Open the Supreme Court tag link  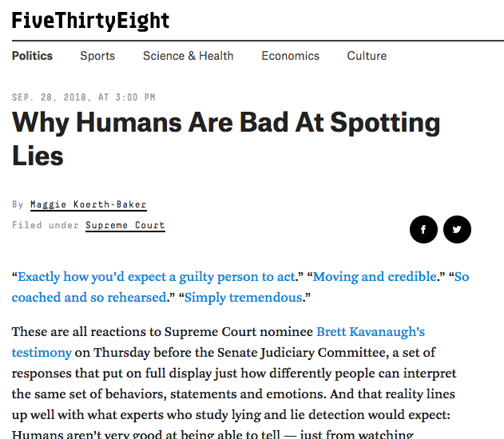(125, 225)
